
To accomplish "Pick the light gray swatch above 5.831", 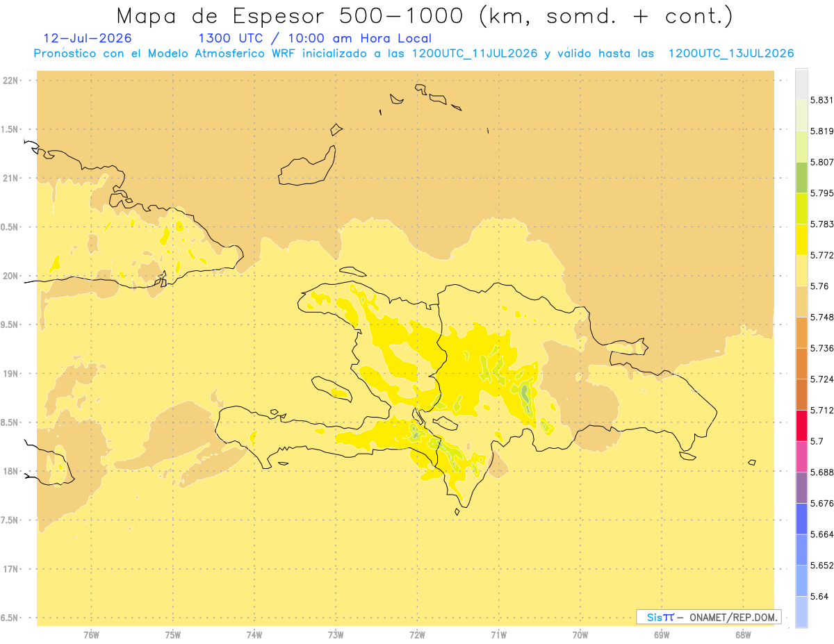I will [801, 85].
